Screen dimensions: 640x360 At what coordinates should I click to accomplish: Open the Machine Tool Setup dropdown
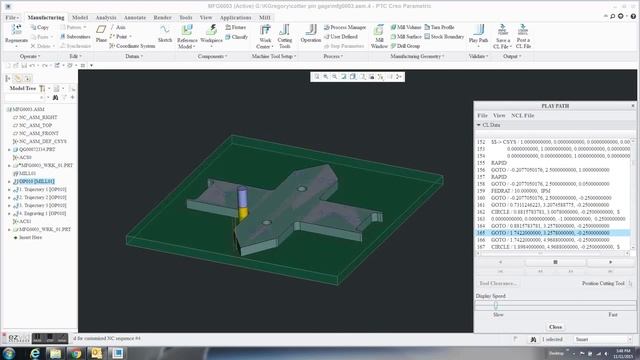(274, 56)
